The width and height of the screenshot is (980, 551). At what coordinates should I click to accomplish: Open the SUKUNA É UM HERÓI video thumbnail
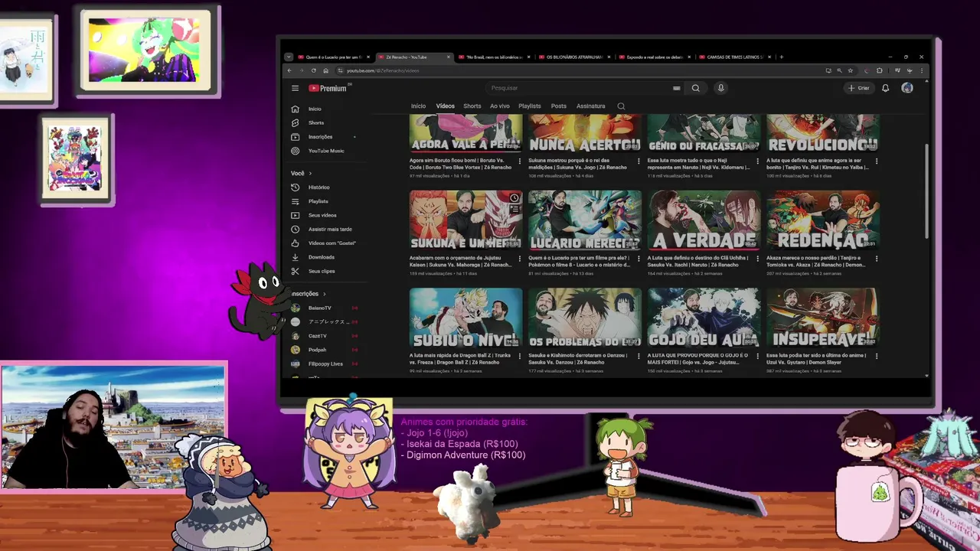[x=465, y=220]
